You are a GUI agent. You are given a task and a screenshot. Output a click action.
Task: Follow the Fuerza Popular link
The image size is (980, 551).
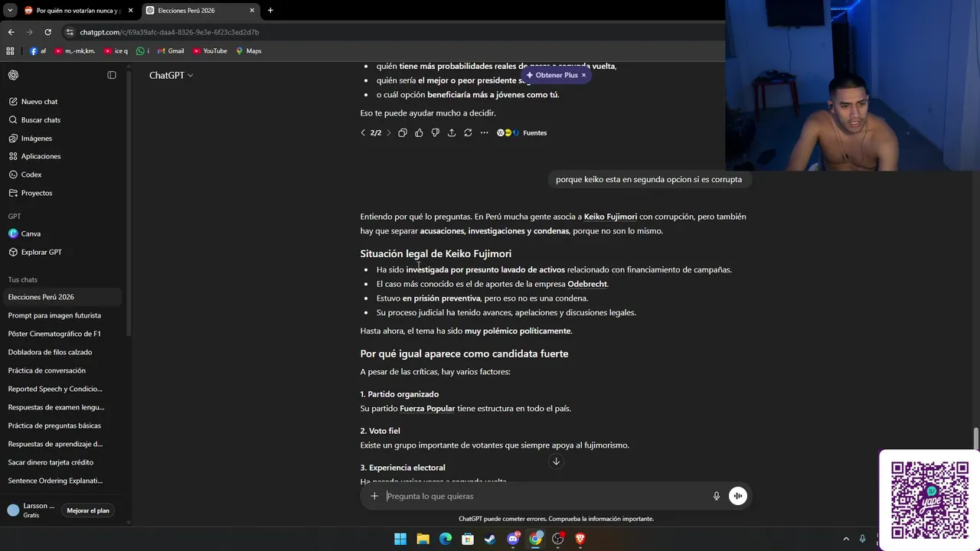click(x=427, y=409)
